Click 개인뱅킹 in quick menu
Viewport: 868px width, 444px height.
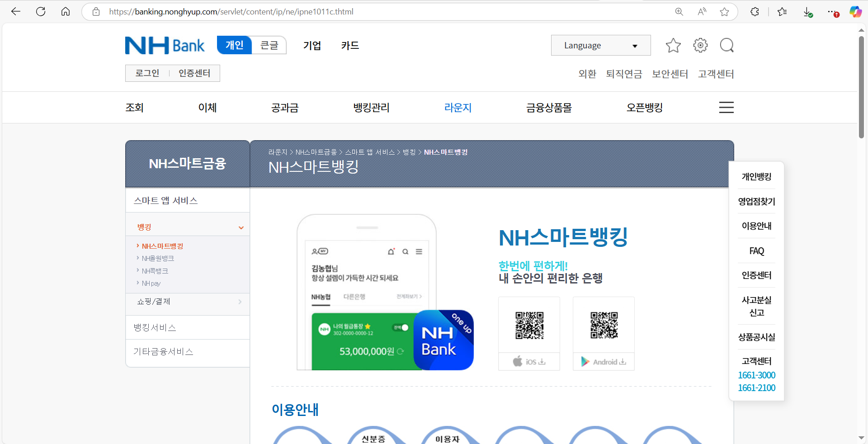click(x=756, y=176)
